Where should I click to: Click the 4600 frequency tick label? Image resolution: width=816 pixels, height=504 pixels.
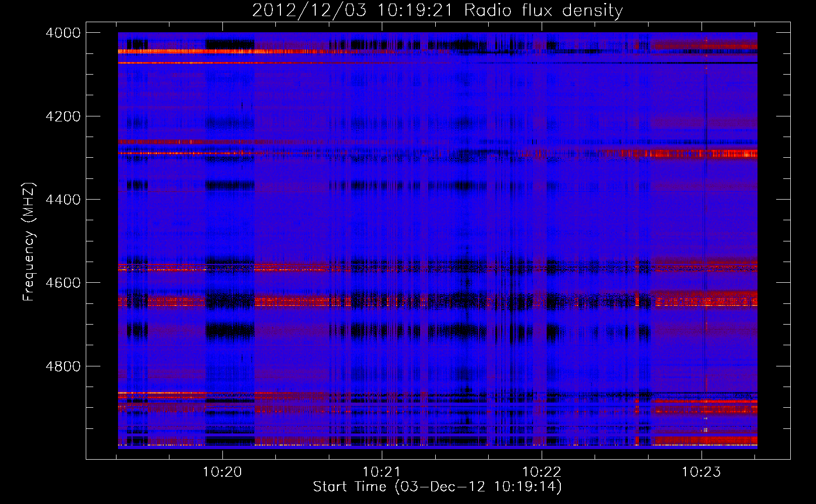(63, 283)
